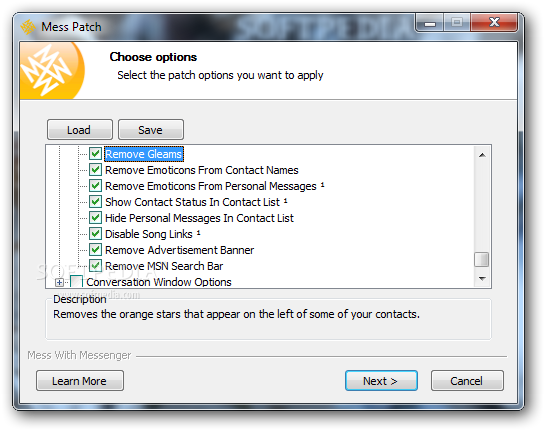Expand the Conversation Window Options node
Screen dimensions: 545x431
coord(59,282)
